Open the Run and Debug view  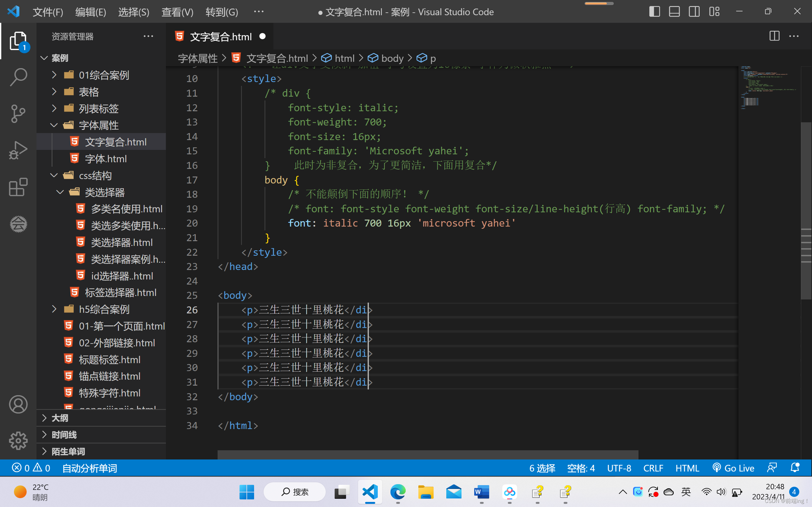pyautogui.click(x=18, y=150)
